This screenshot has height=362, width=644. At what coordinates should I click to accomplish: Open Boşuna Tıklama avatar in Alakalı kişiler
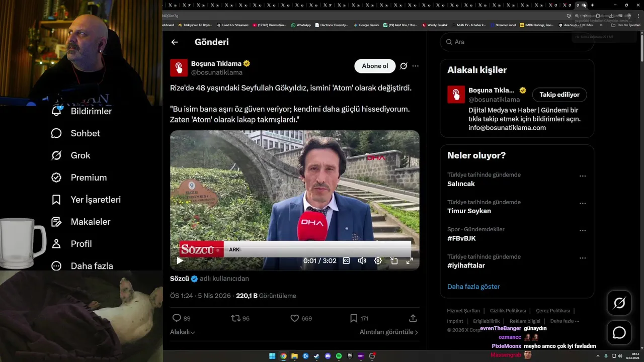pyautogui.click(x=456, y=95)
